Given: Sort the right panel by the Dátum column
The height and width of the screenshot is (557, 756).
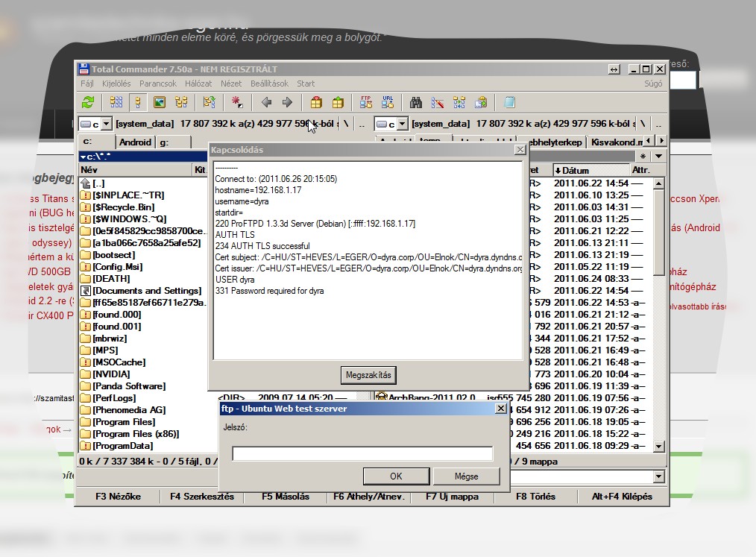Looking at the screenshot, I should click(591, 170).
